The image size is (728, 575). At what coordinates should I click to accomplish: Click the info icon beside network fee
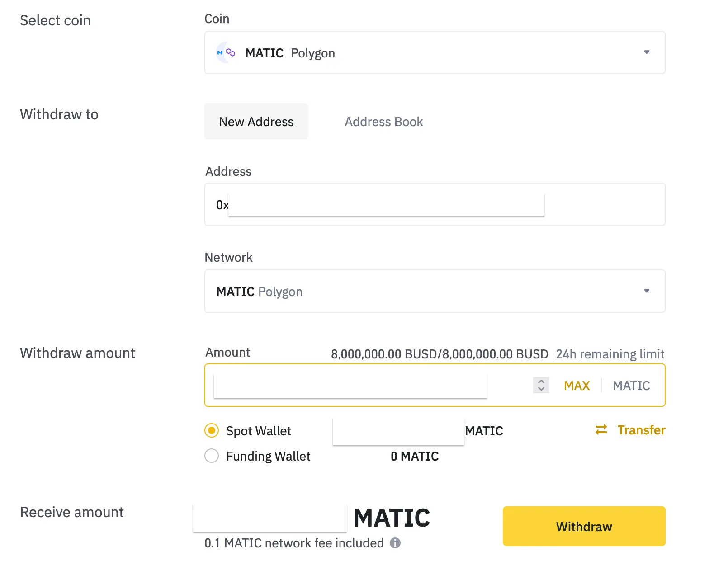point(395,543)
